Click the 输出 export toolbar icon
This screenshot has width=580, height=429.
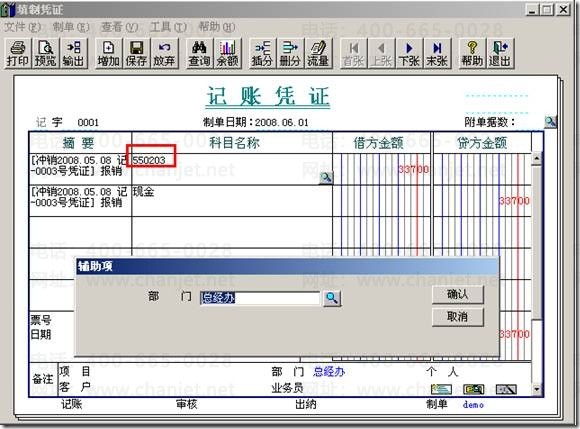tap(73, 54)
